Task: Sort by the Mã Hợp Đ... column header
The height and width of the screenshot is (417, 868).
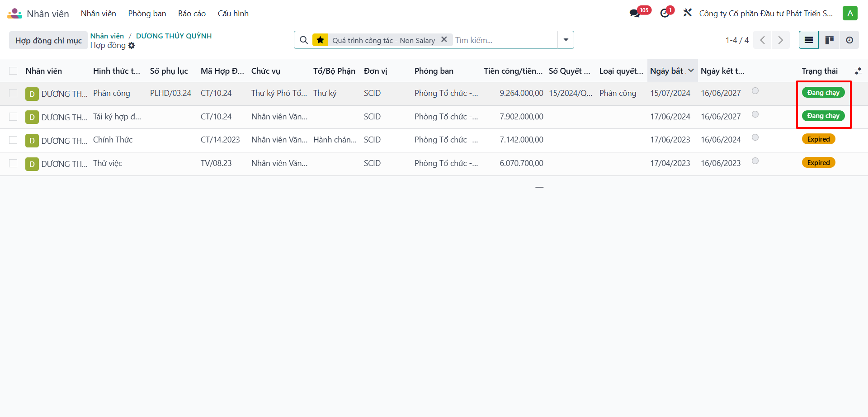Action: click(222, 71)
